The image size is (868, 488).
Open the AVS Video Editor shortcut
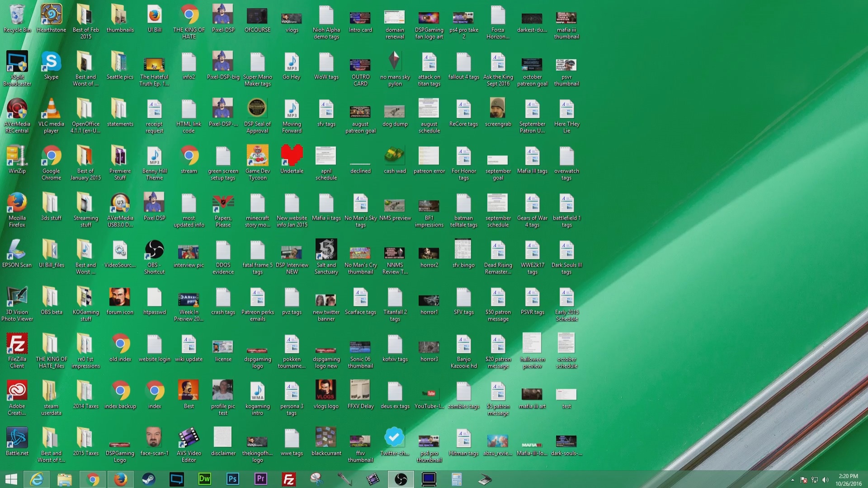click(x=189, y=445)
